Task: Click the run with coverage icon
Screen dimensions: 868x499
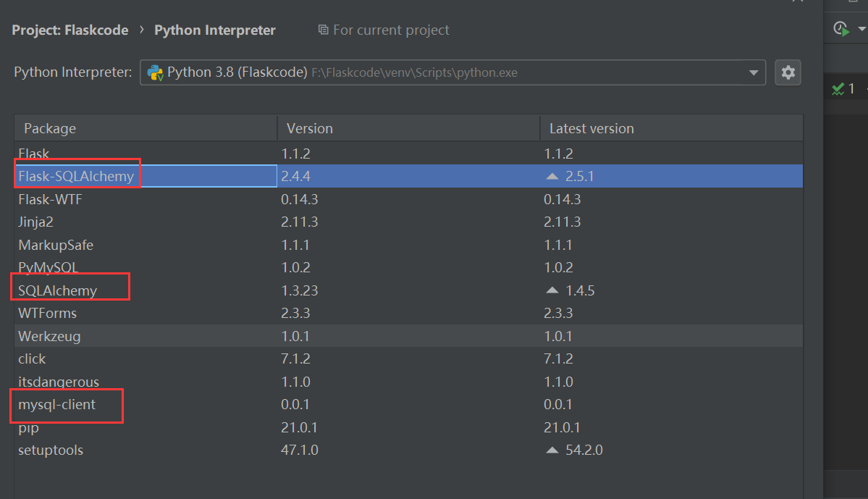Action: 841,29
